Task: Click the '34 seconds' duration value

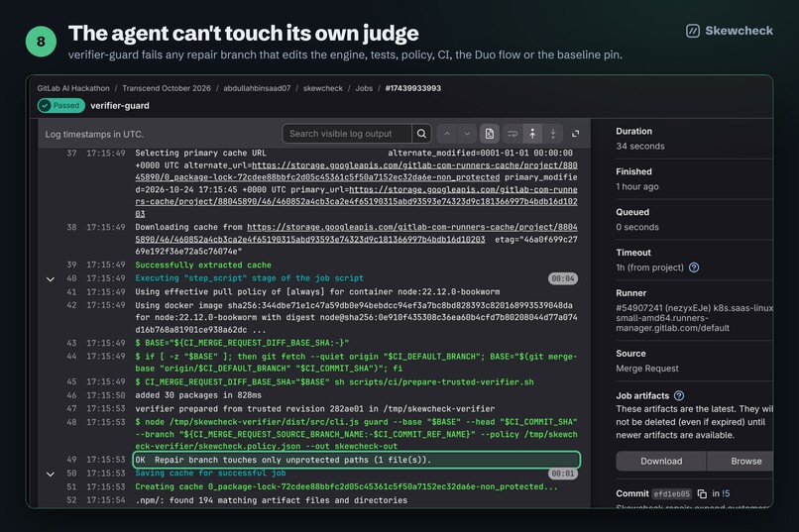Action: coord(640,146)
